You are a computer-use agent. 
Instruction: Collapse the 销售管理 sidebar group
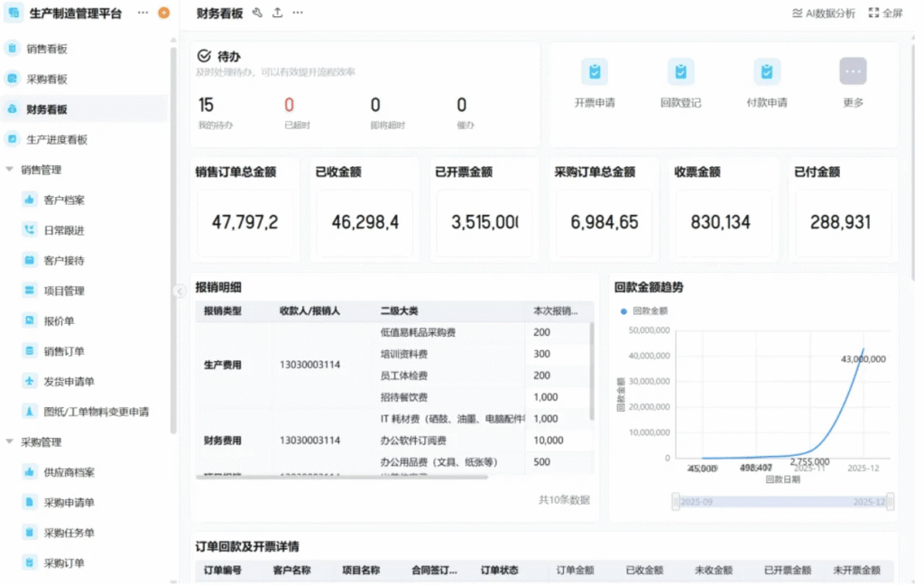(x=10, y=170)
